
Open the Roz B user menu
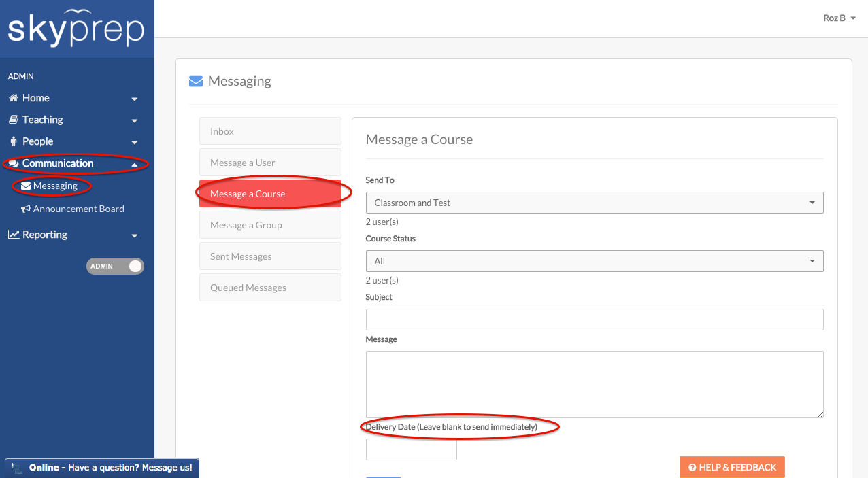(x=839, y=18)
